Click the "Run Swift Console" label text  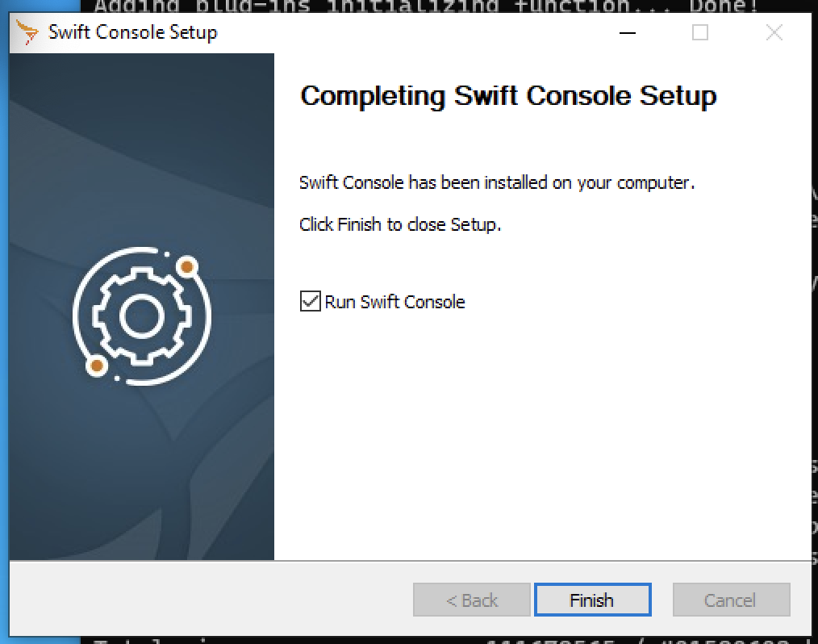[x=395, y=302]
